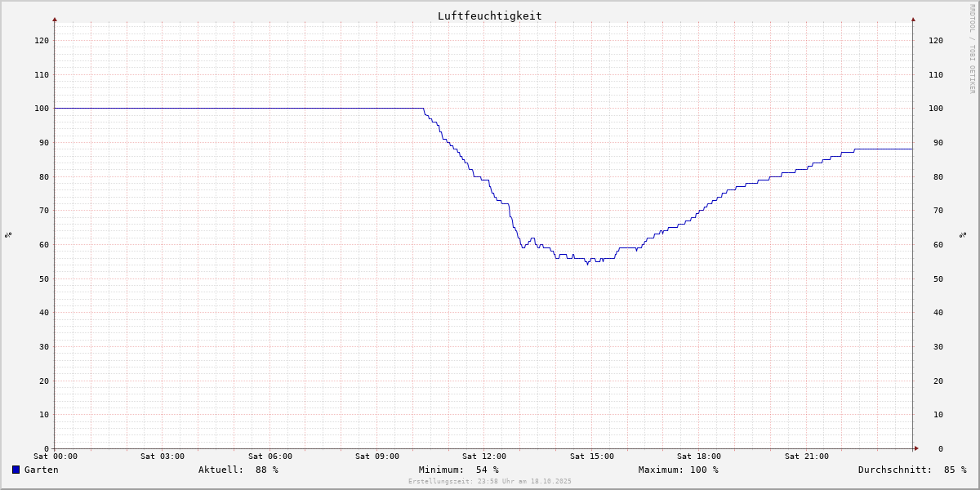This screenshot has width=980, height=490.
Task: Click the arrow atop the right y-axis
Action: 913,19
